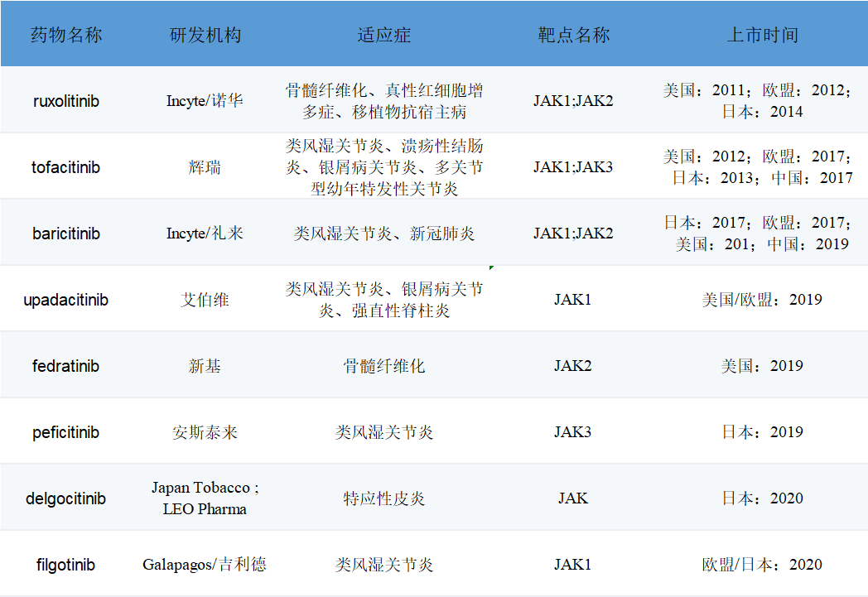Select the 美国:2019 launch cell

tap(762, 366)
